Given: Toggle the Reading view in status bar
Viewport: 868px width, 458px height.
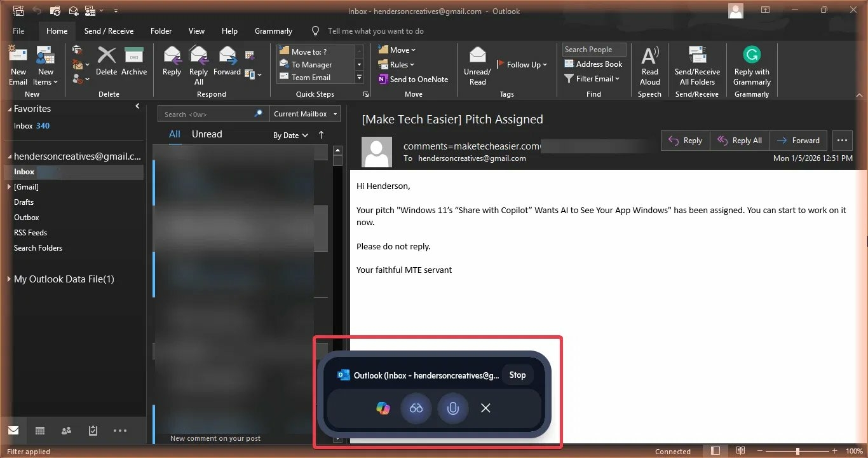Looking at the screenshot, I should pyautogui.click(x=740, y=451).
